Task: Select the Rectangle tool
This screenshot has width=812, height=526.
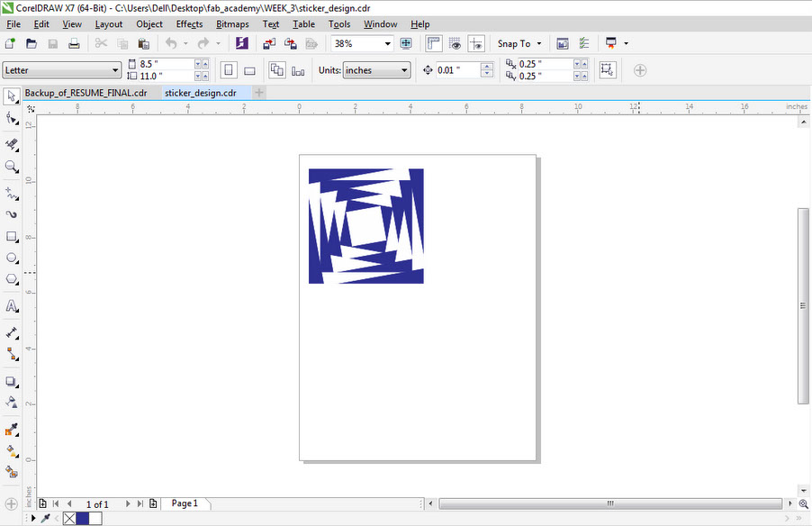Action: click(x=12, y=236)
